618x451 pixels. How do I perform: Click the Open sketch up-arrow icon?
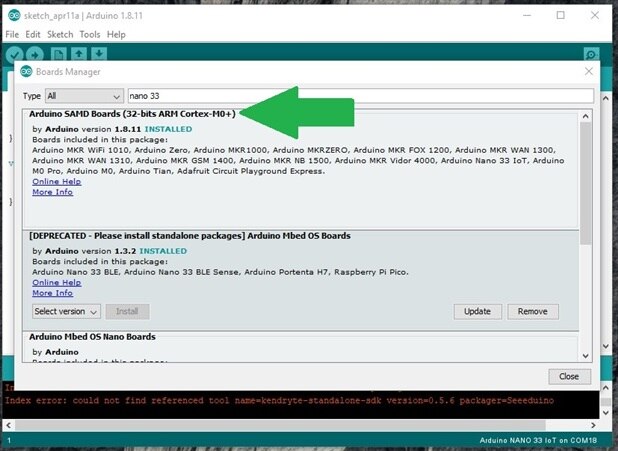click(79, 54)
